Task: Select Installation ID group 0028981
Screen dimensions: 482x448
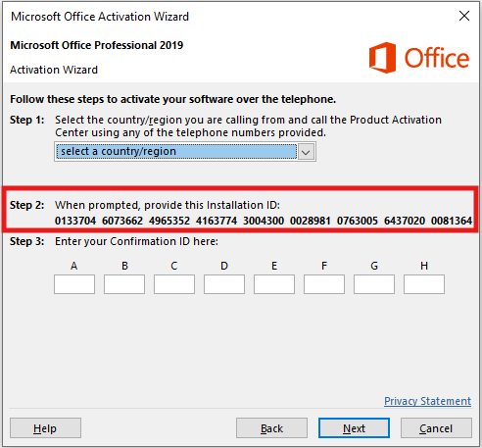Action: pos(311,221)
